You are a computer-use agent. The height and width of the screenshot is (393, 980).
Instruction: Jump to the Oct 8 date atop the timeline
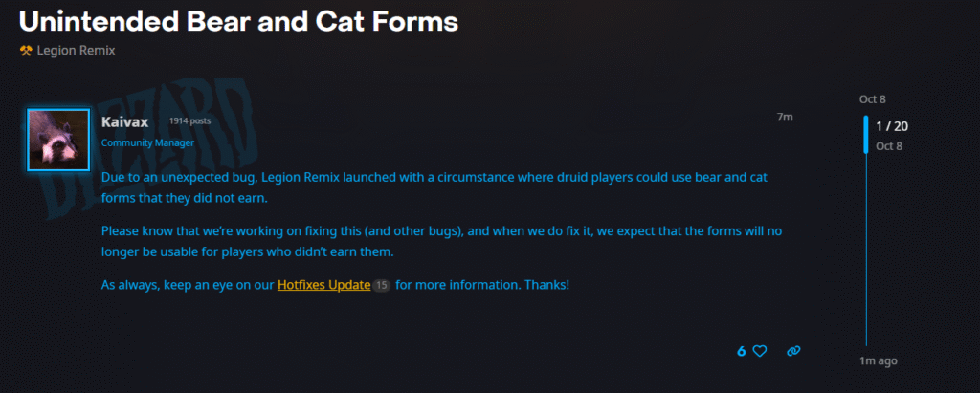[x=872, y=99]
